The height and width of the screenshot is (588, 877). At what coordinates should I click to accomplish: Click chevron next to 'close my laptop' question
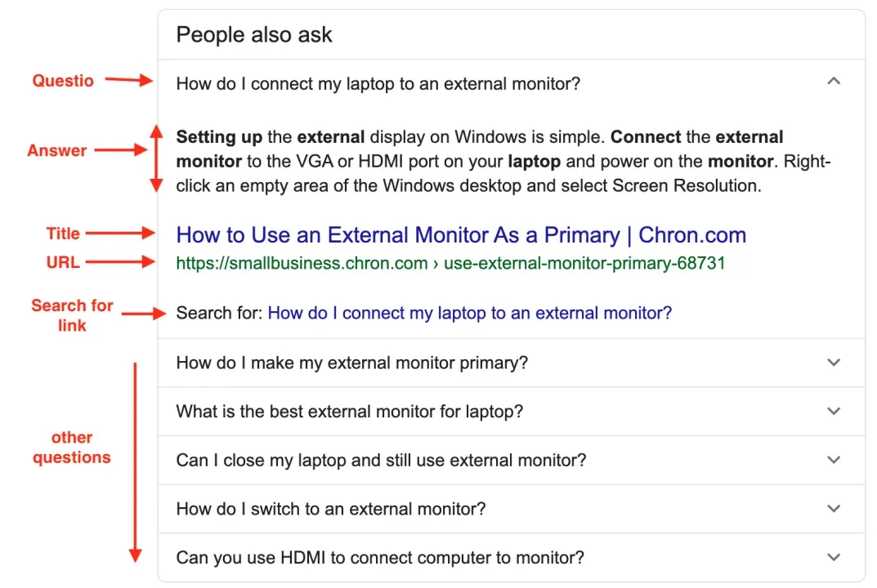(833, 461)
